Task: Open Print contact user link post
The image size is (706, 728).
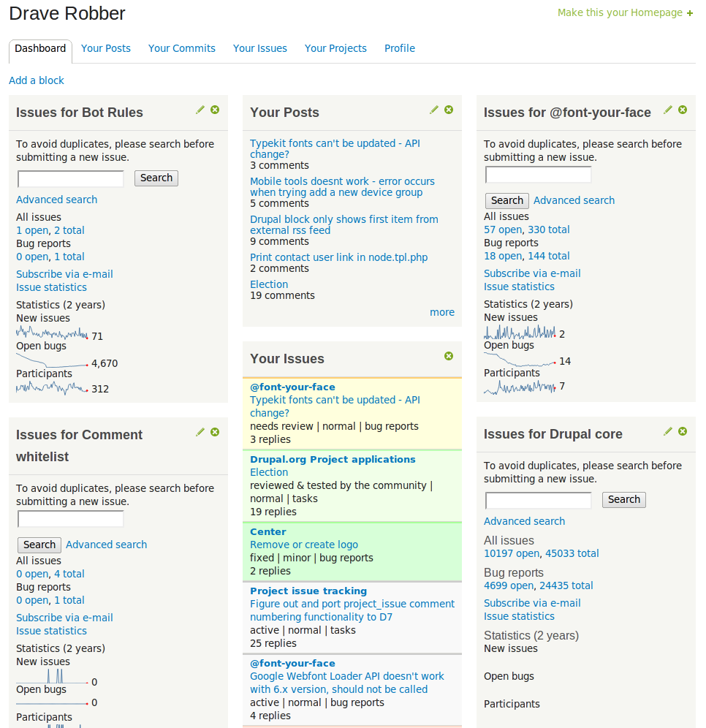Action: (339, 257)
